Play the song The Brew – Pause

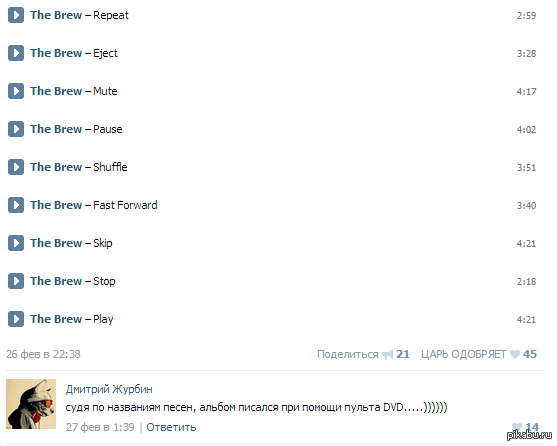16,129
